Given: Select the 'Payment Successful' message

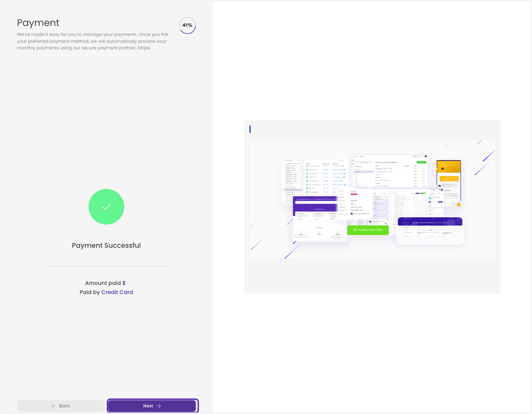Looking at the screenshot, I should click(x=106, y=245).
